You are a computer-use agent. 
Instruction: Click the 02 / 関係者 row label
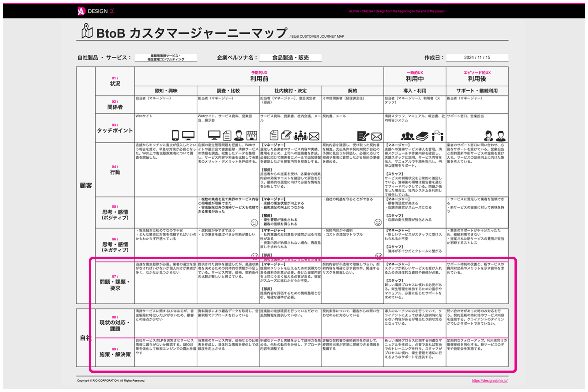coord(115,105)
